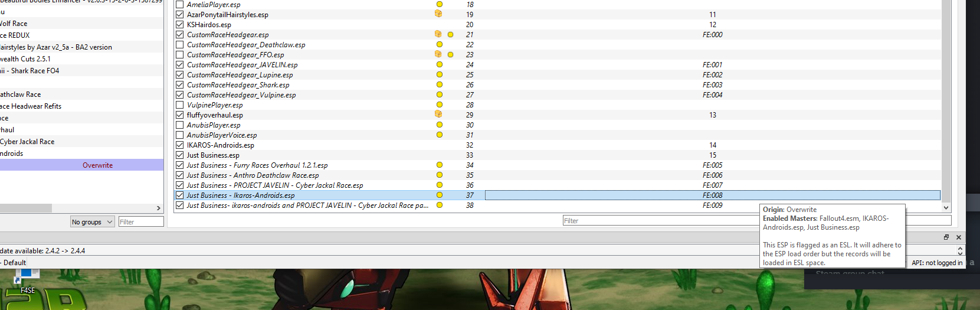Enable the CustomRaceHeadgear_FFO.esp checkbox
Viewport: 980px width, 310px height.
180,54
